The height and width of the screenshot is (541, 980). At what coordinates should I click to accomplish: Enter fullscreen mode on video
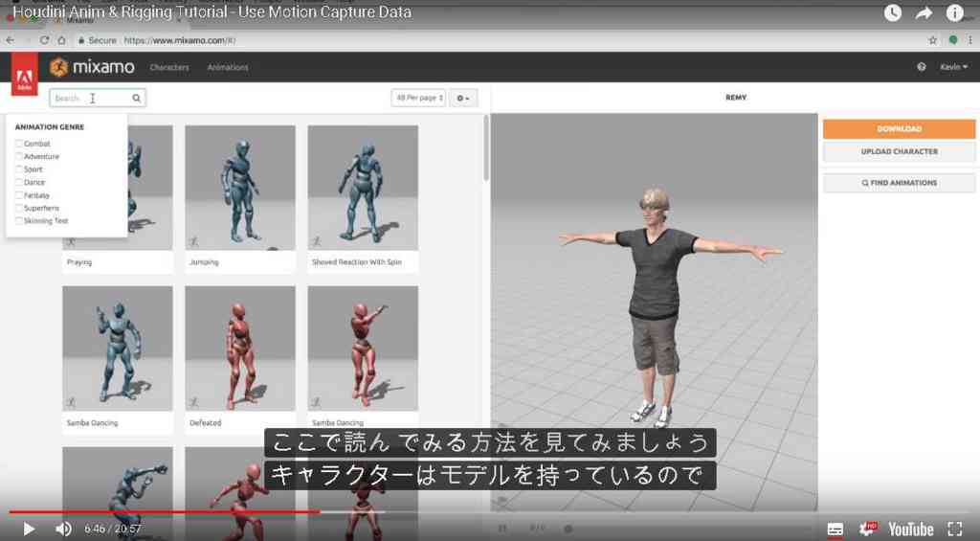click(954, 530)
